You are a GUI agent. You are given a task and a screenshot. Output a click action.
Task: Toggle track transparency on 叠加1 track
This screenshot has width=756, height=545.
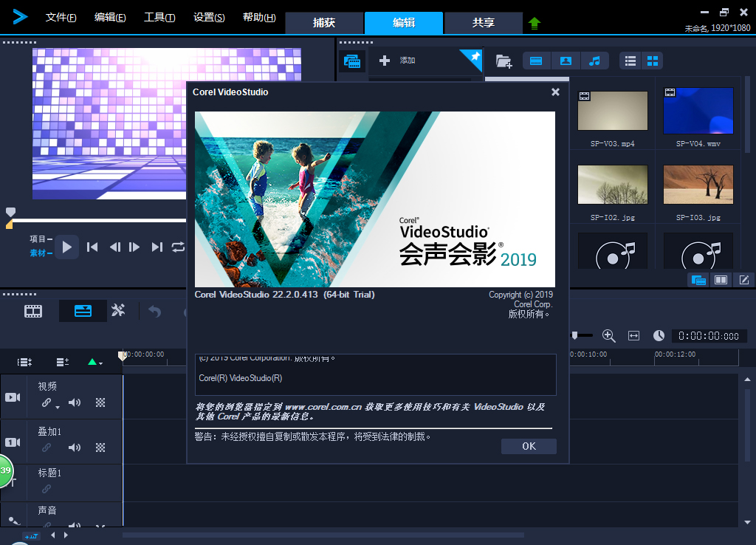101,448
